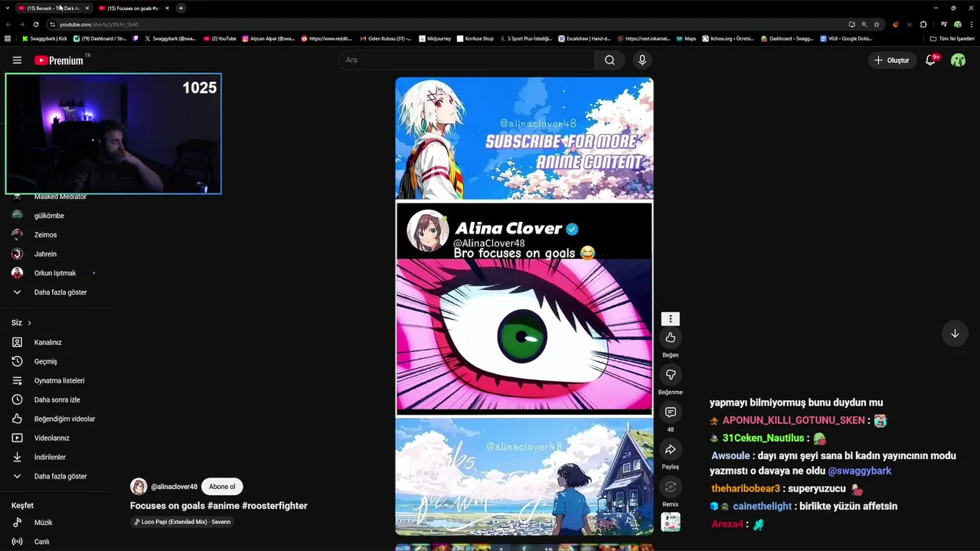Click the Oluştur create button
Screen dimensions: 980x551
[892, 60]
